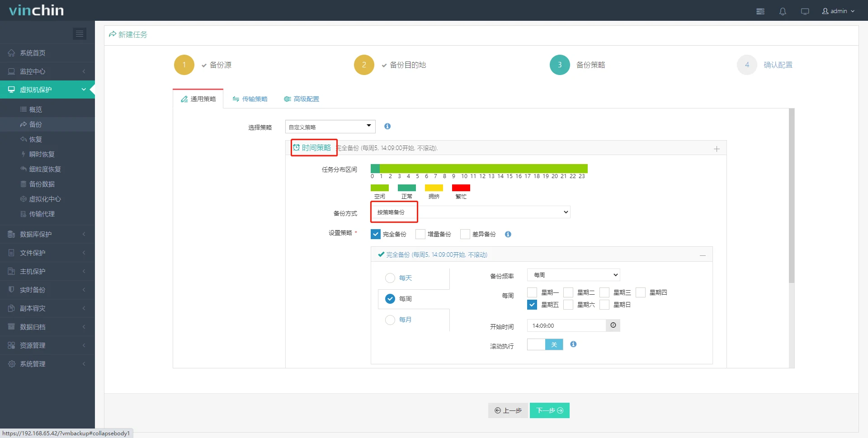Click the monitor icon in top header

[x=805, y=11]
